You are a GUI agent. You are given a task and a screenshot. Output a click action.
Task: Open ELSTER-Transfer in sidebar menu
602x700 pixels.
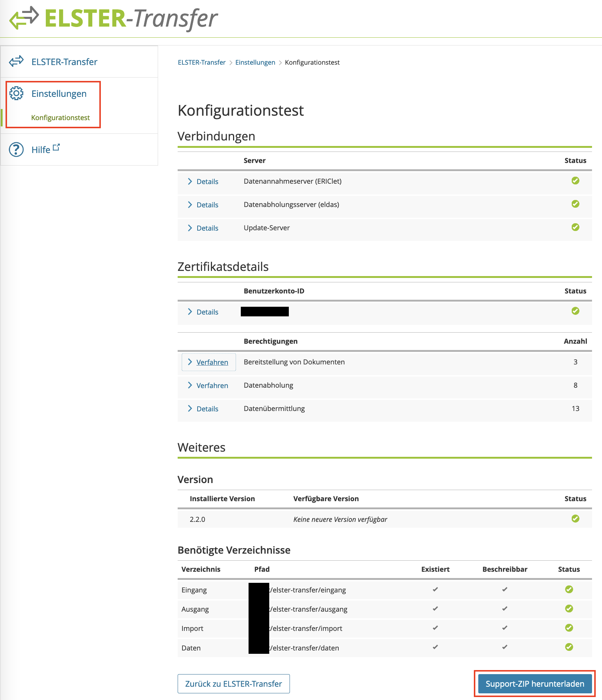click(x=64, y=62)
